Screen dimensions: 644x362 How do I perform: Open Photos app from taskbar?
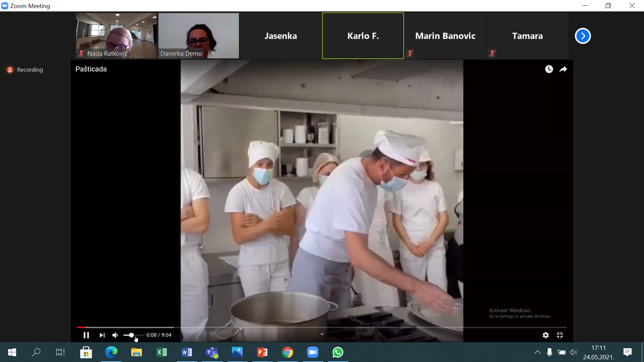click(237, 352)
